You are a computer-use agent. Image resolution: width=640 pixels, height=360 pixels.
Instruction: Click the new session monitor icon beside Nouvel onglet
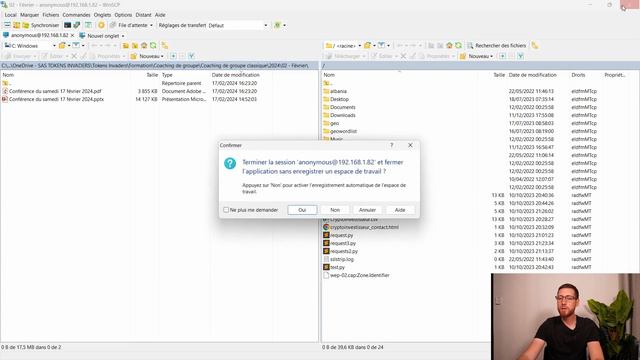(82, 36)
